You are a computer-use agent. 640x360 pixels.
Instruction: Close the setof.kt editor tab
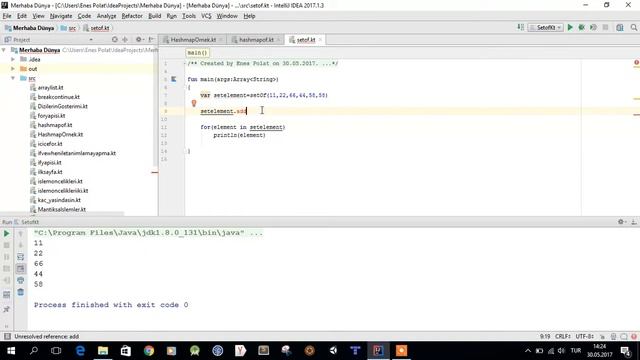click(x=320, y=40)
